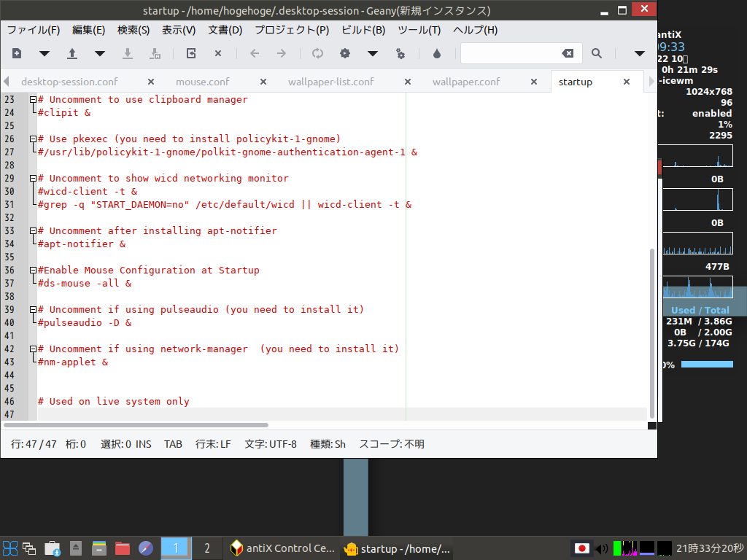Viewport: 747px width, 560px height.
Task: Switch to the wallpaper-list.conf tab
Action: click(x=331, y=82)
